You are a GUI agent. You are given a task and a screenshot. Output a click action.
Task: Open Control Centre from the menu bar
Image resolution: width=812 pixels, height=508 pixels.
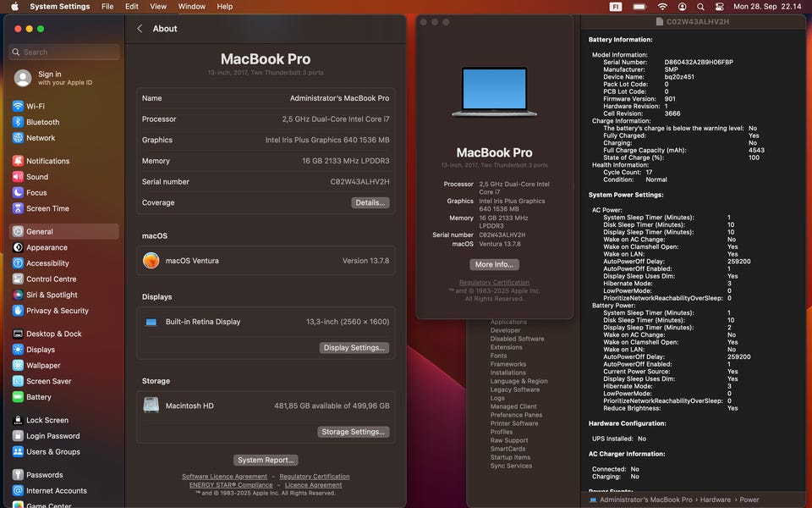tap(719, 7)
